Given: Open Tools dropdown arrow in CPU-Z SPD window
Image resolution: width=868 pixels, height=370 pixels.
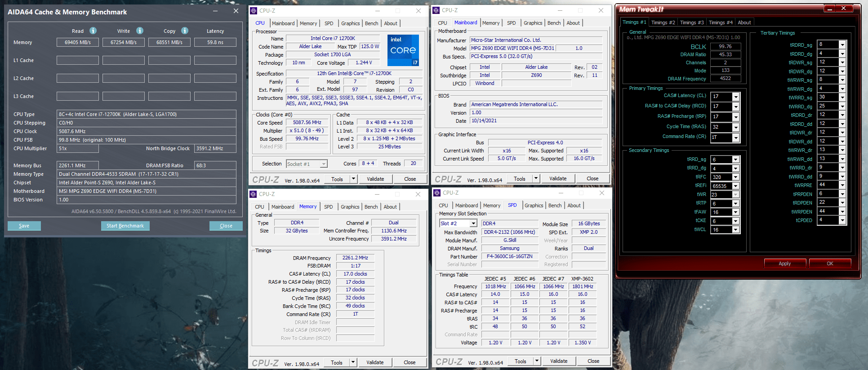Looking at the screenshot, I should click(x=537, y=361).
